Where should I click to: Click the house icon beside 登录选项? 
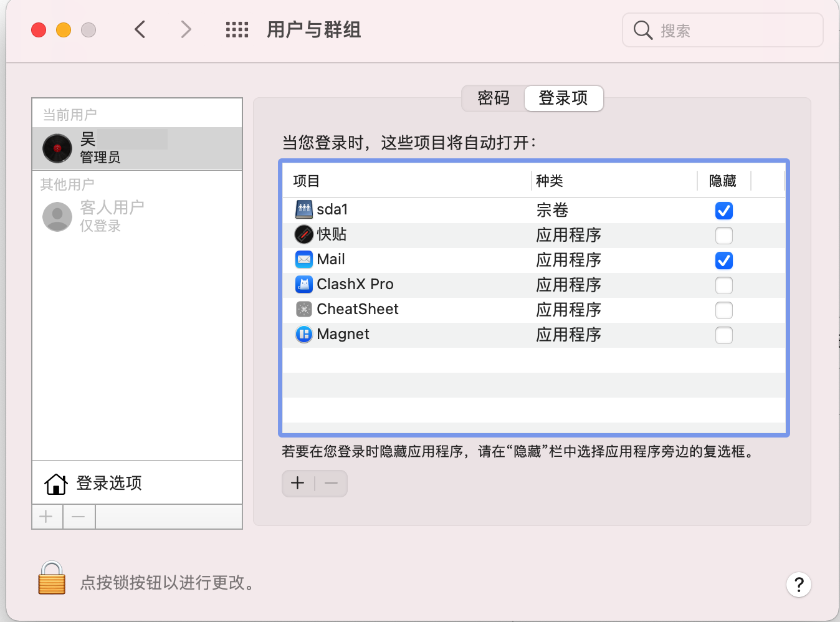(56, 484)
